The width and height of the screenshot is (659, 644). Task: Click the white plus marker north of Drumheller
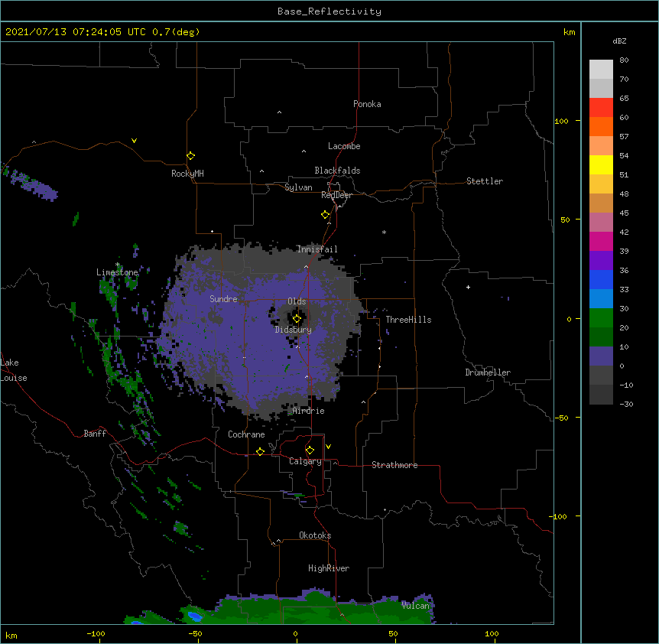468,287
